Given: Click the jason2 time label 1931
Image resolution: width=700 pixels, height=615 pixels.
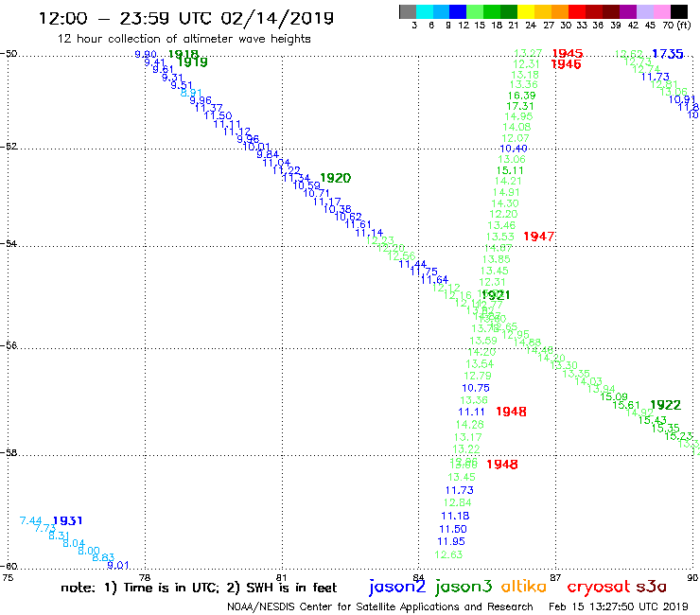Looking at the screenshot, I should click(x=67, y=520).
